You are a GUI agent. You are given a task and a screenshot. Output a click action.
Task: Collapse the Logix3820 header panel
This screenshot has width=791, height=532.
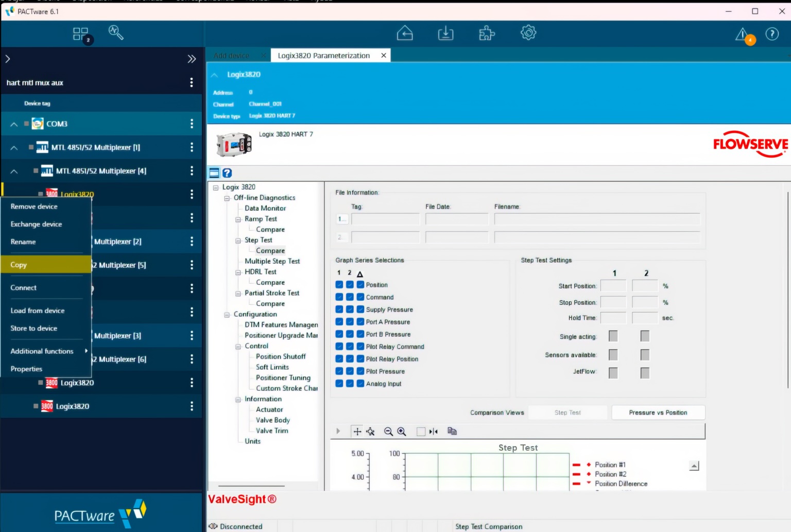click(x=214, y=75)
